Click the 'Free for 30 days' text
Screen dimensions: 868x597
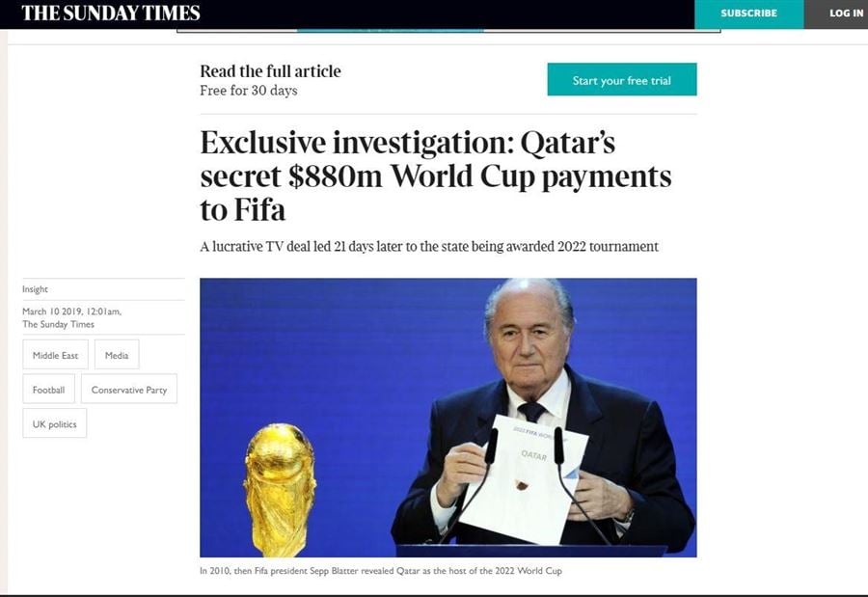249,91
